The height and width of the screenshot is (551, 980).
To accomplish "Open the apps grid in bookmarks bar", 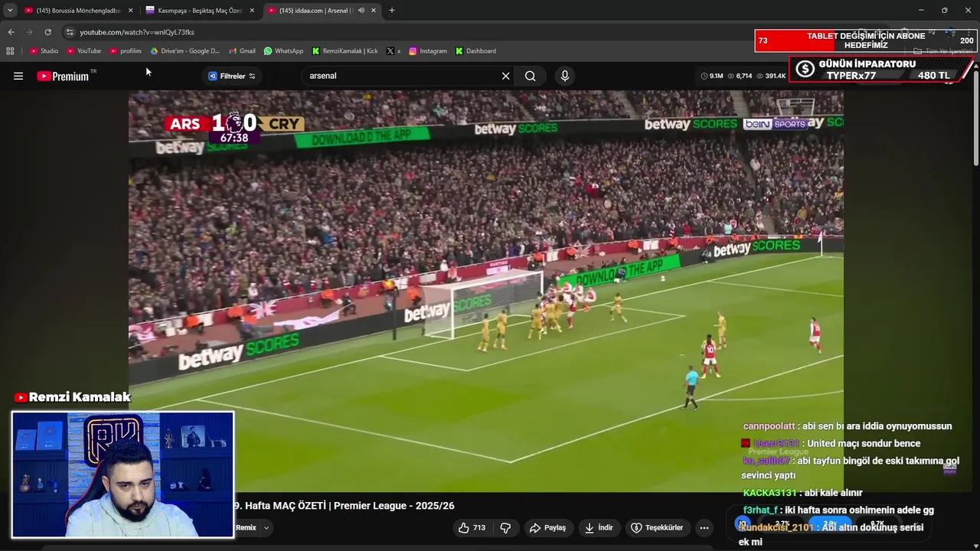I will pyautogui.click(x=10, y=51).
